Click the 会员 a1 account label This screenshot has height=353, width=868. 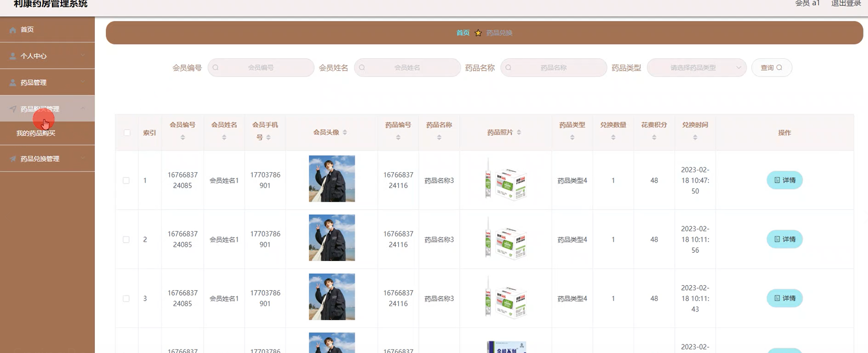pyautogui.click(x=807, y=4)
